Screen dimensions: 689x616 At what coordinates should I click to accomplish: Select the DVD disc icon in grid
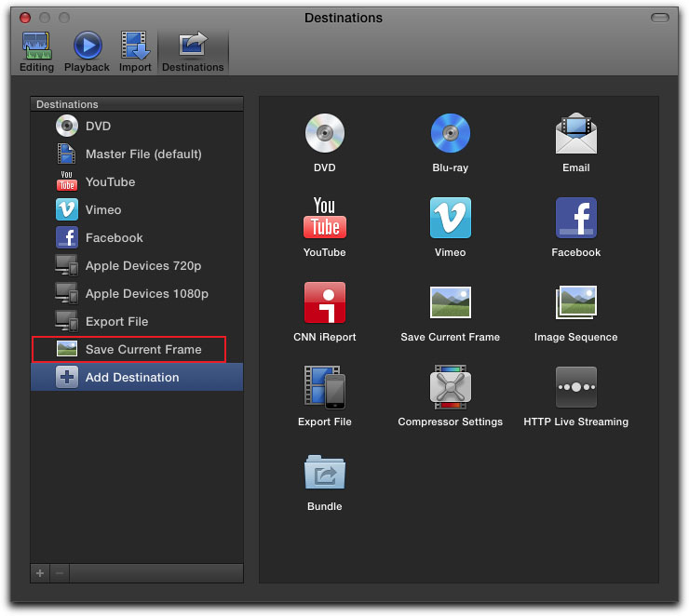point(324,134)
